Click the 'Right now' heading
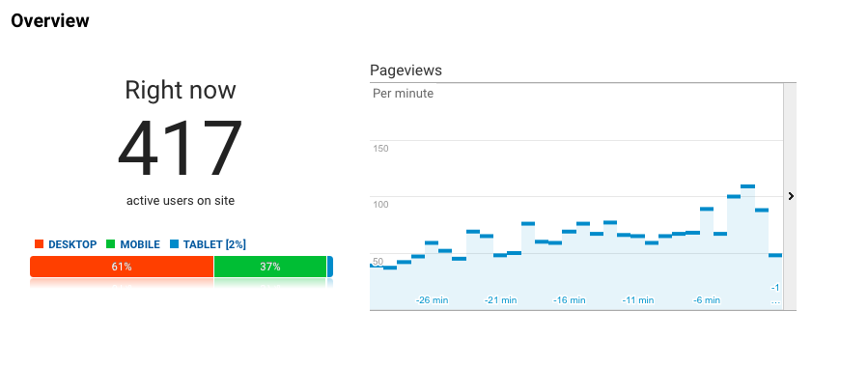The image size is (868, 368). [180, 90]
